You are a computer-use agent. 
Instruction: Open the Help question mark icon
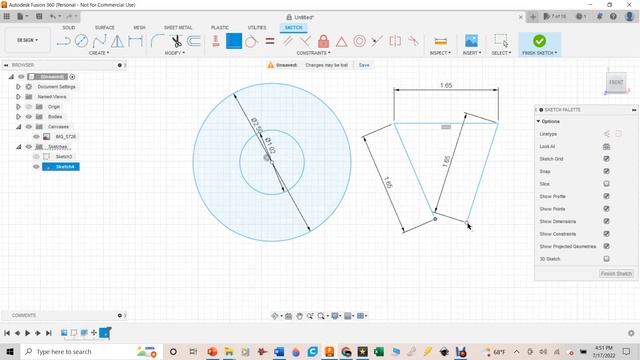[x=613, y=16]
